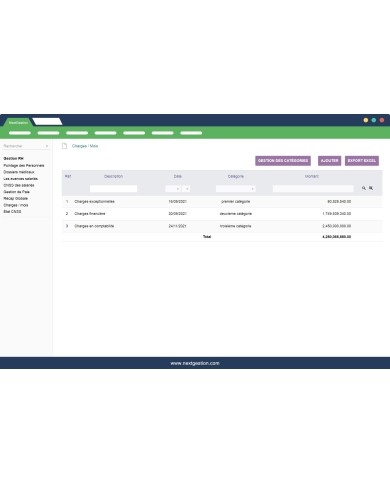Open CNSS des salariés in sidebar

point(19,185)
